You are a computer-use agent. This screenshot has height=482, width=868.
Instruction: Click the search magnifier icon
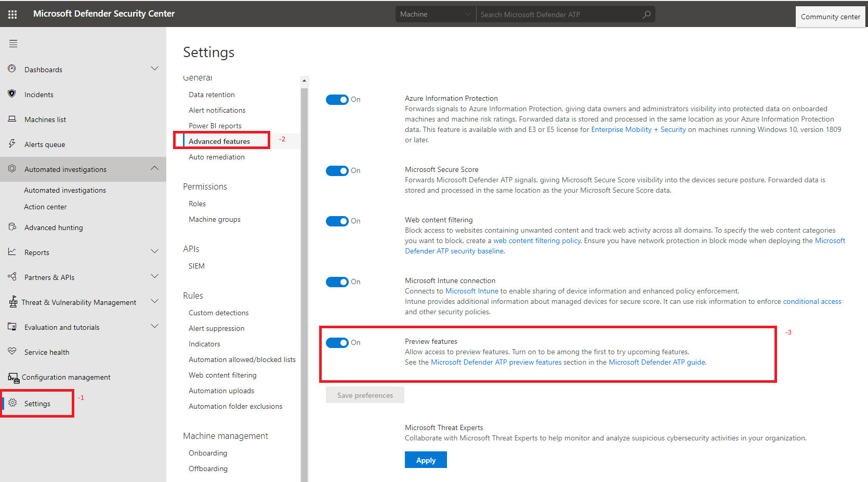(x=647, y=15)
